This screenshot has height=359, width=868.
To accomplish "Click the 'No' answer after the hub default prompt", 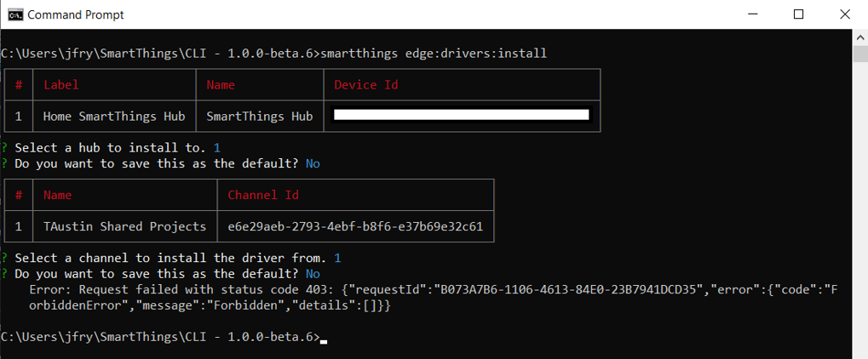I will point(313,163).
